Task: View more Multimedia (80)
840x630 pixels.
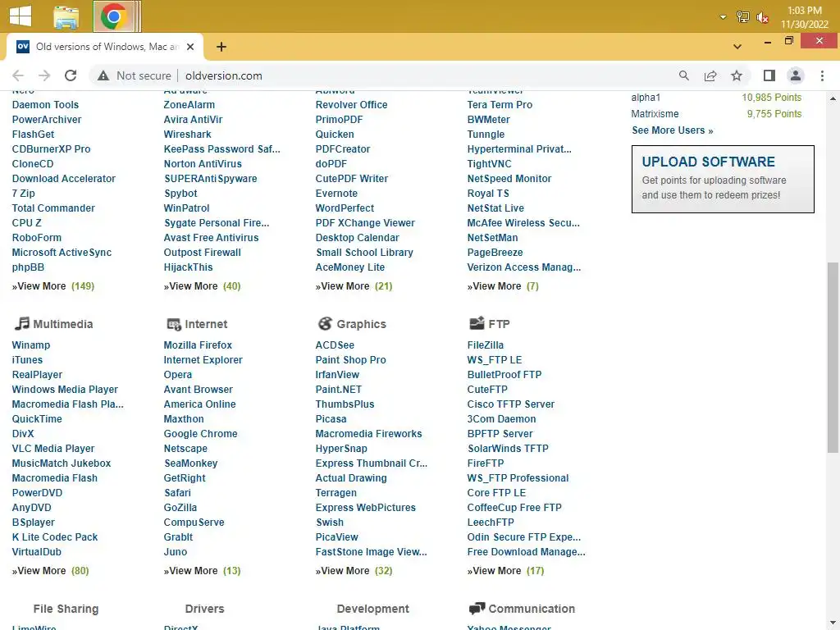Action: [x=50, y=571]
